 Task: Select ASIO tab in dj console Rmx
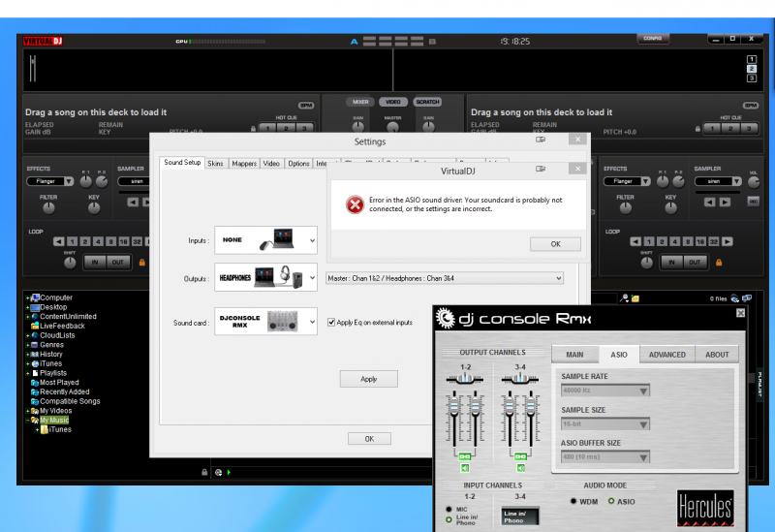click(x=619, y=355)
